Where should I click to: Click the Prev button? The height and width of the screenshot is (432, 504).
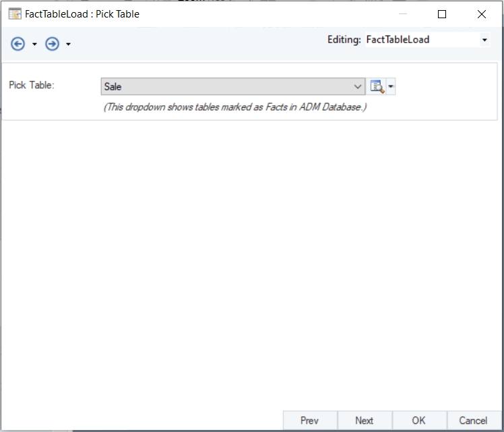point(309,421)
